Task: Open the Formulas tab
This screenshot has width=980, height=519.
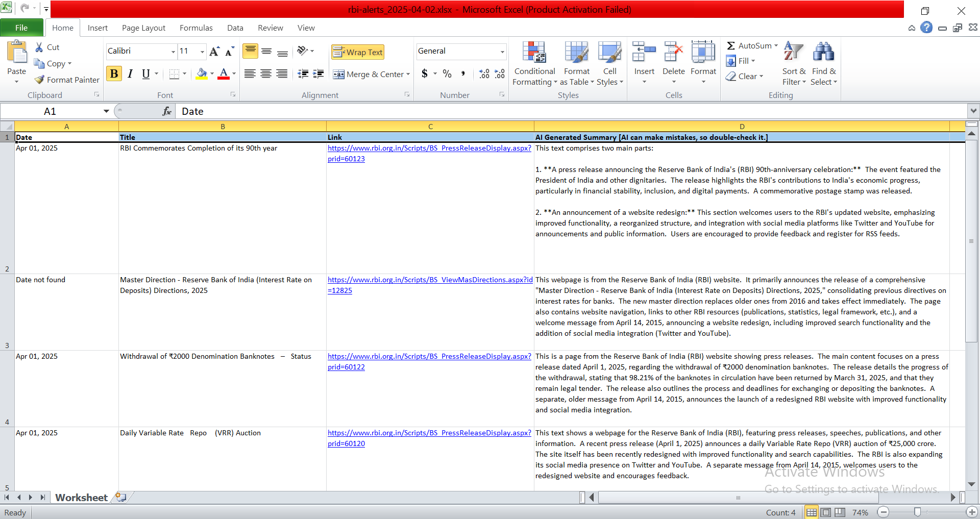Action: pos(196,28)
